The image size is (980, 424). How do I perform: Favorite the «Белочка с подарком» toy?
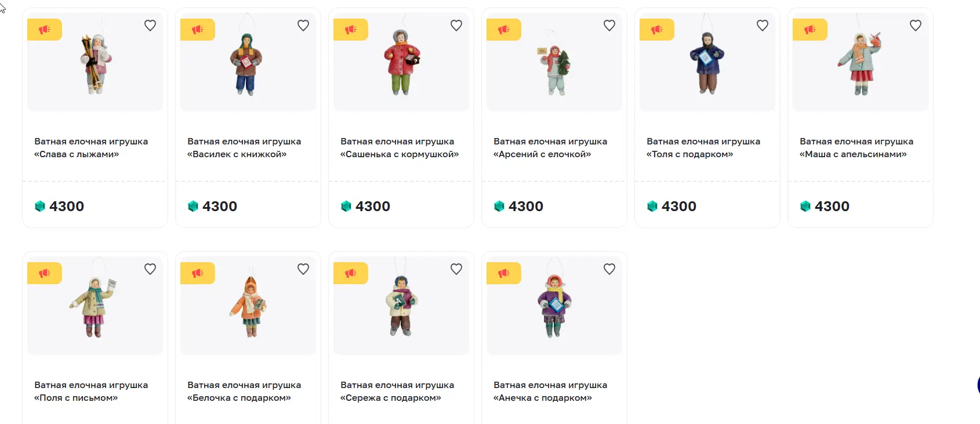(x=303, y=269)
